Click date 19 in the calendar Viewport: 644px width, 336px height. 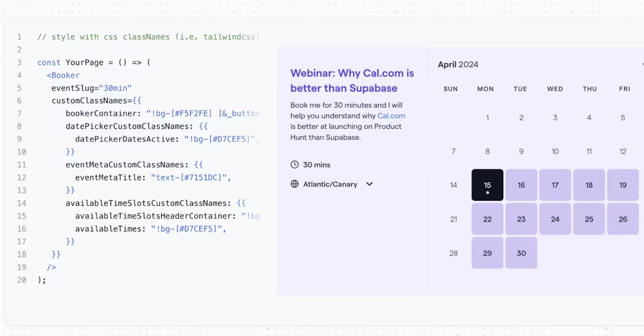coord(623,185)
